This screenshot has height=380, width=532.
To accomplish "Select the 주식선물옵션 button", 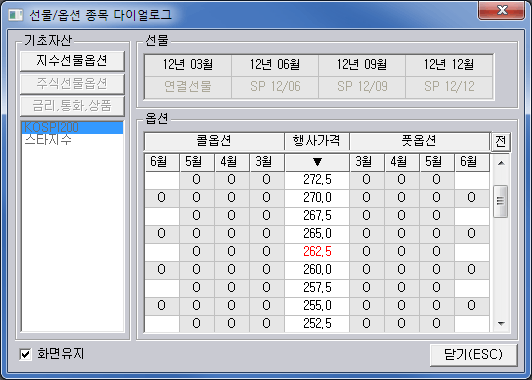I will 72,84.
